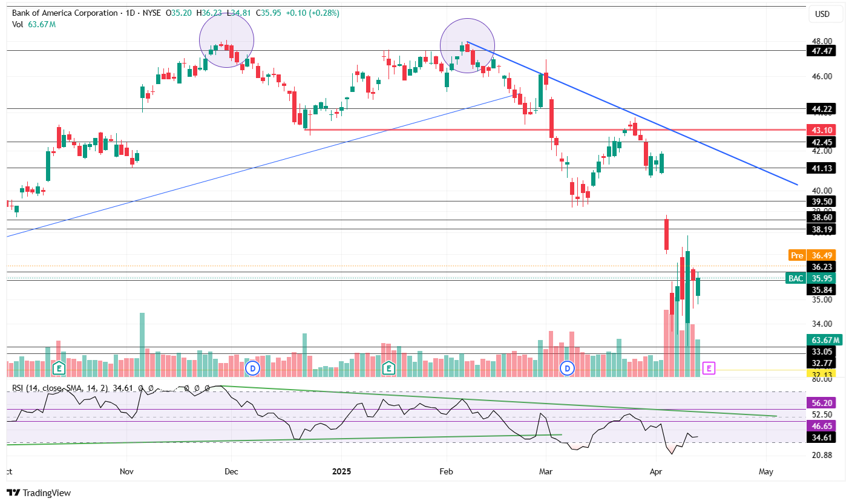This screenshot has height=504, width=852.
Task: Select the 38.60 price level label
Action: pos(821,217)
